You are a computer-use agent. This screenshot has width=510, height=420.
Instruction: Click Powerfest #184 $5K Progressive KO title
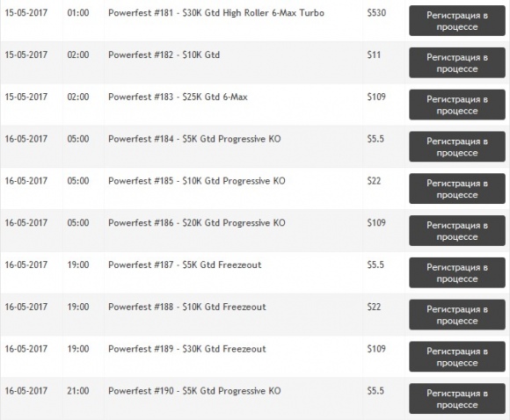pyautogui.click(x=194, y=139)
